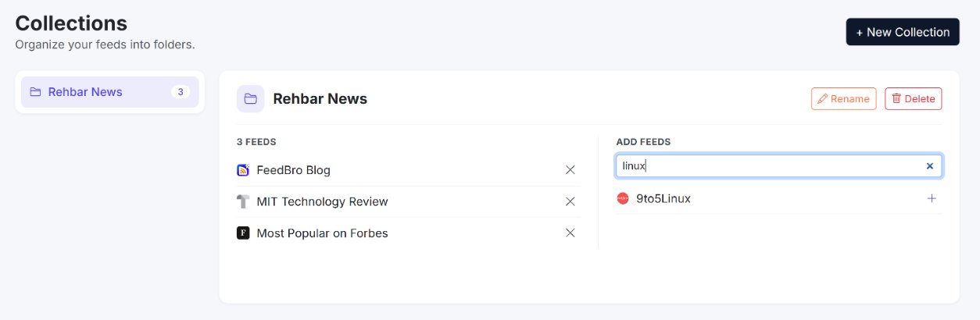Remove FeedBro Blog from collection
The height and width of the screenshot is (320, 980).
tap(570, 170)
